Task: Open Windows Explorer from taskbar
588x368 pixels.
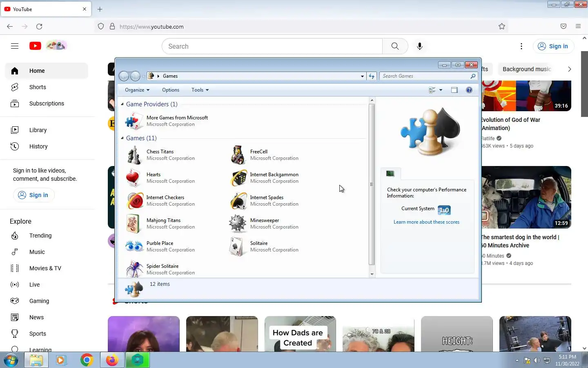Action: coord(36,360)
